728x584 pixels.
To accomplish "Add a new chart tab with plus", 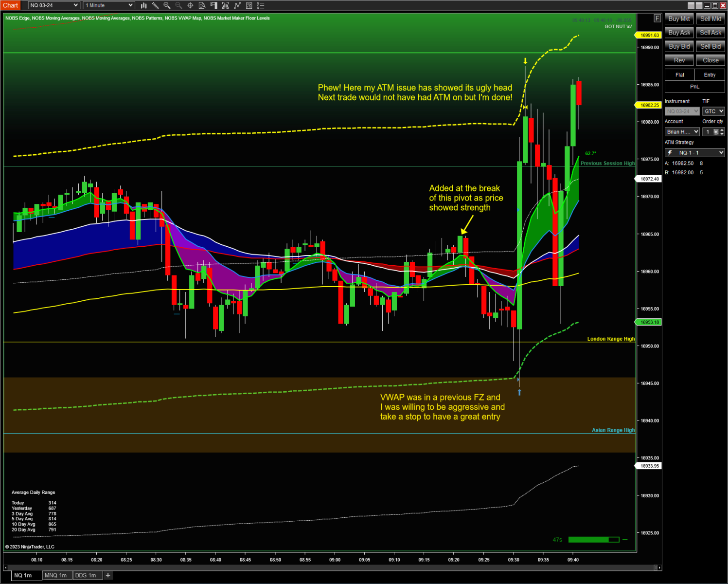I will point(108,575).
